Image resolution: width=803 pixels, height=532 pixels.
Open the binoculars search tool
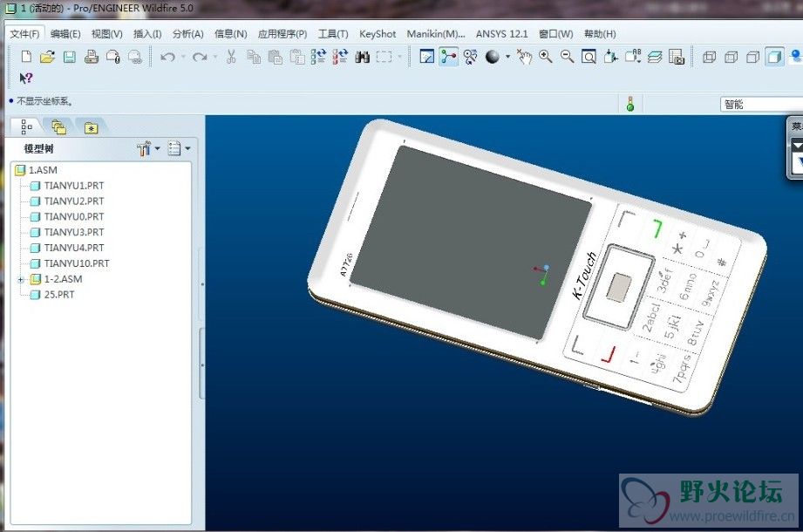click(x=362, y=57)
